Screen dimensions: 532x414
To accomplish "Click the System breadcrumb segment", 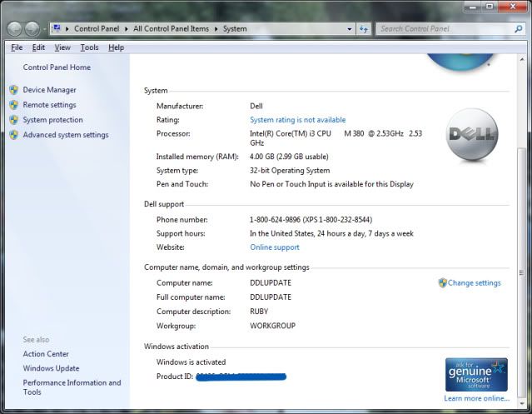I will pos(235,29).
